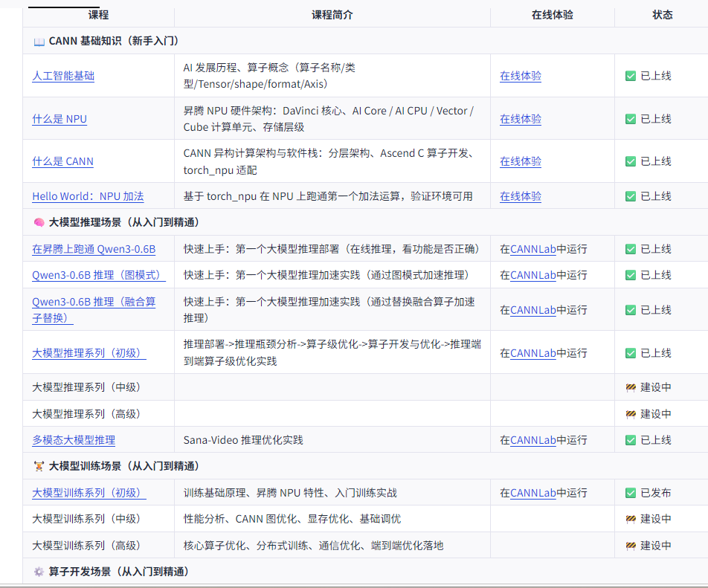
Task: Open CANNLab link in 大模型推理系列（初级）row
Action: (532, 353)
